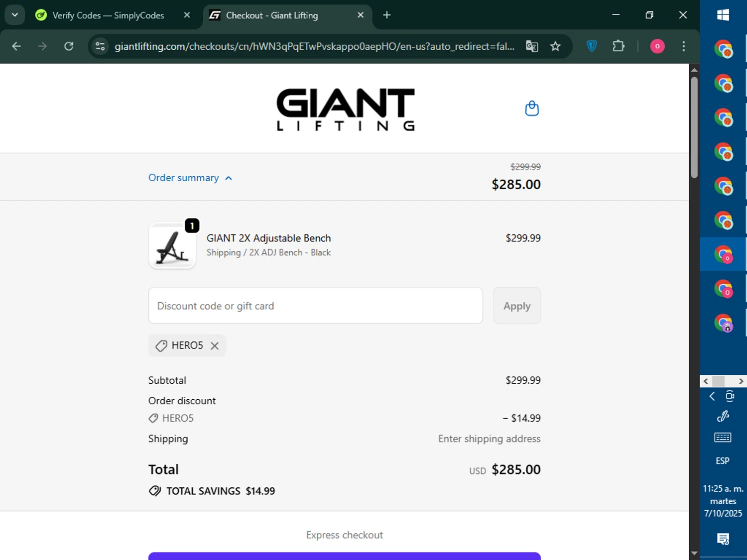The height and width of the screenshot is (560, 747).
Task: Click the Discount code or gift card field
Action: pos(315,306)
